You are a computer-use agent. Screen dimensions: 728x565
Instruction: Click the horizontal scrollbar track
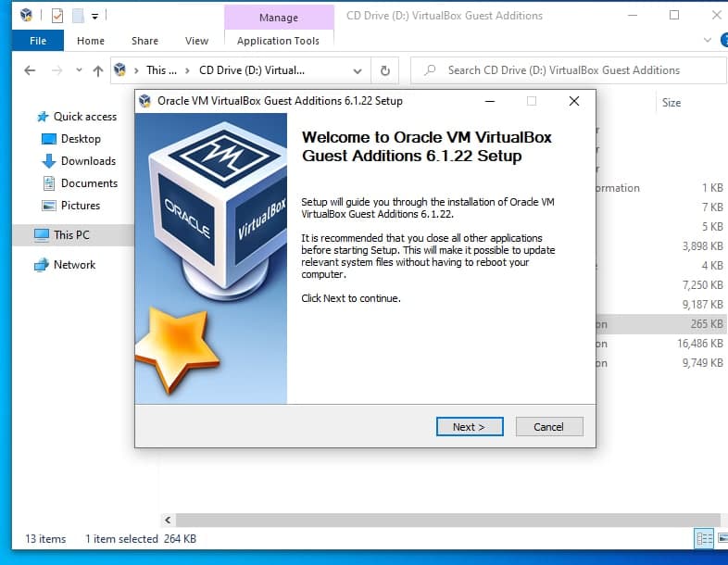pos(447,520)
